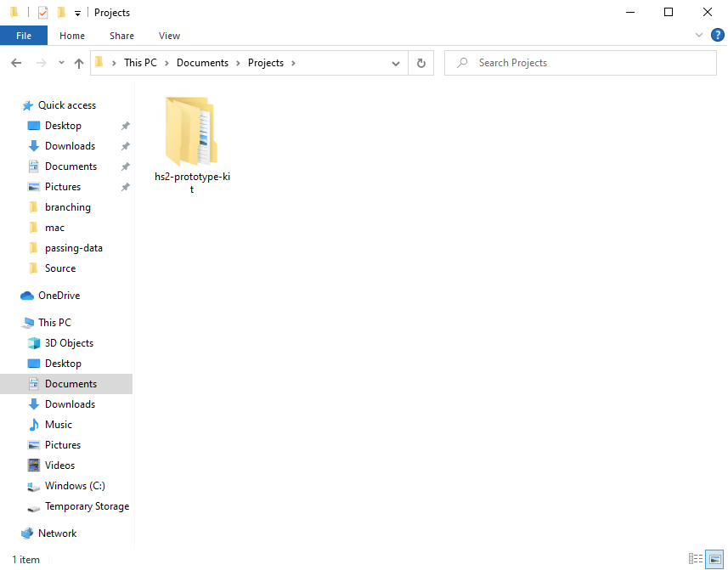The width and height of the screenshot is (728, 570).
Task: Click the Up arrow to go to Documents
Action: [x=78, y=62]
